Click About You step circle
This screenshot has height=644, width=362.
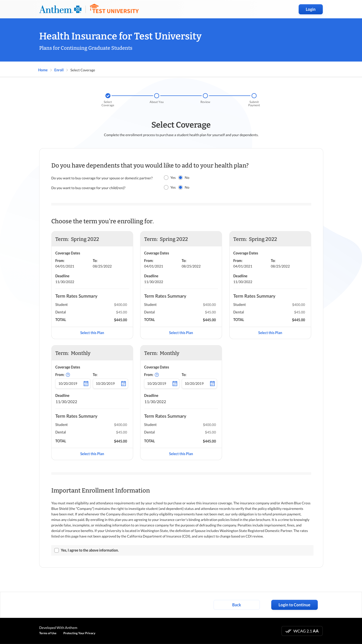[157, 96]
